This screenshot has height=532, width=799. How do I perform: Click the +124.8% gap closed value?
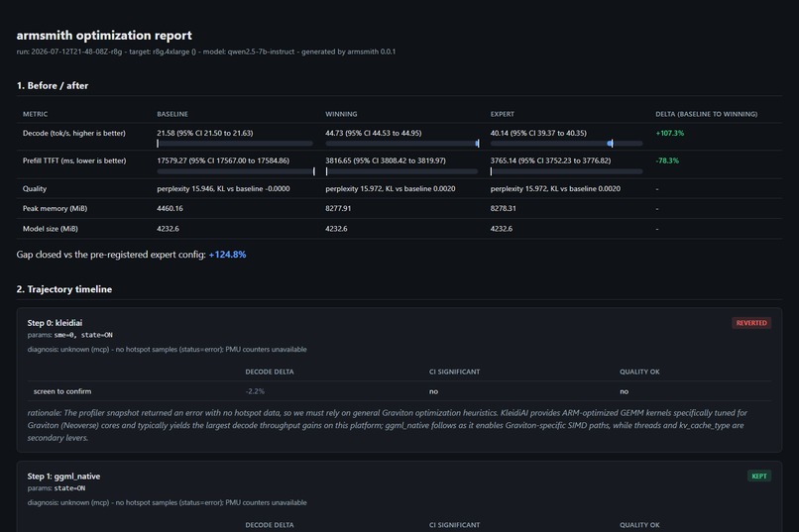[227, 254]
